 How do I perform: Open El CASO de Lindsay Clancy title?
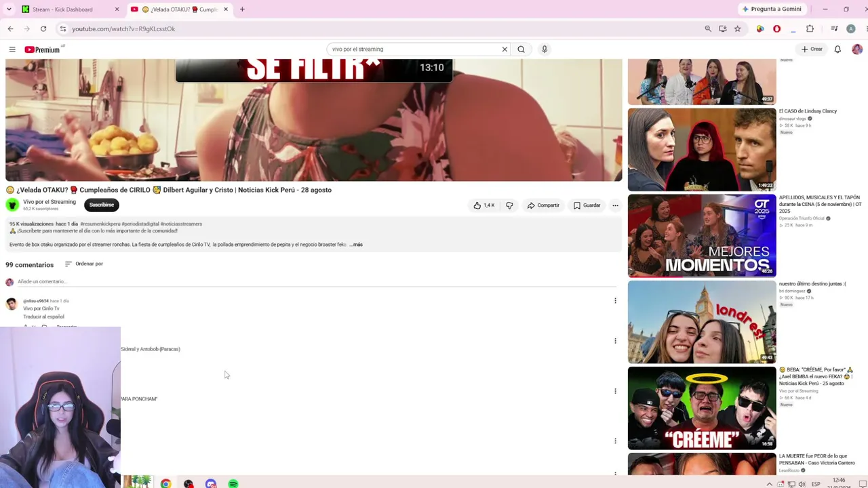[808, 111]
